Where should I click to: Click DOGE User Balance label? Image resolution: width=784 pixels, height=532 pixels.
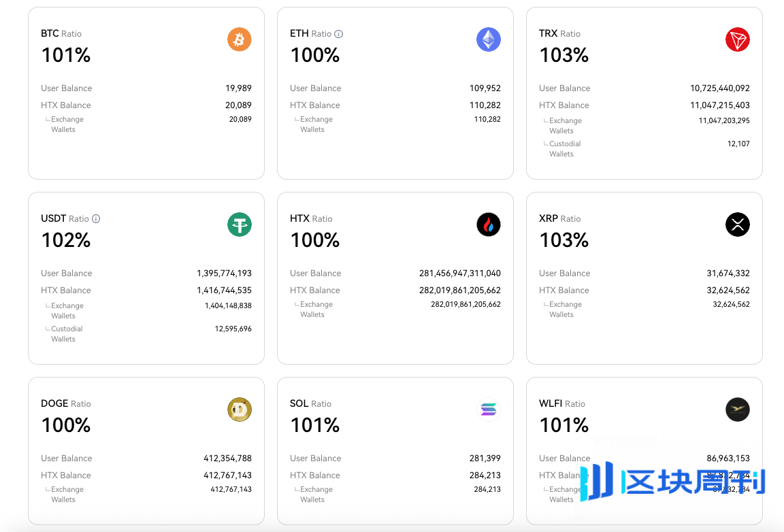(67, 458)
